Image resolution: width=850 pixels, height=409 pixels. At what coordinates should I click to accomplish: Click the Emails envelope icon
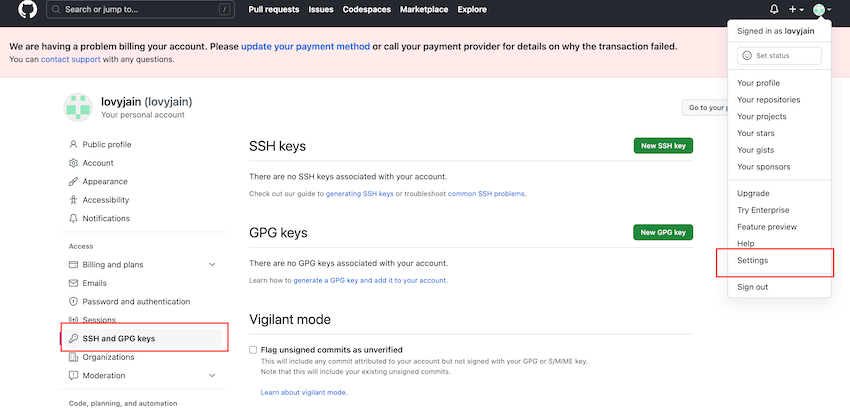(73, 283)
